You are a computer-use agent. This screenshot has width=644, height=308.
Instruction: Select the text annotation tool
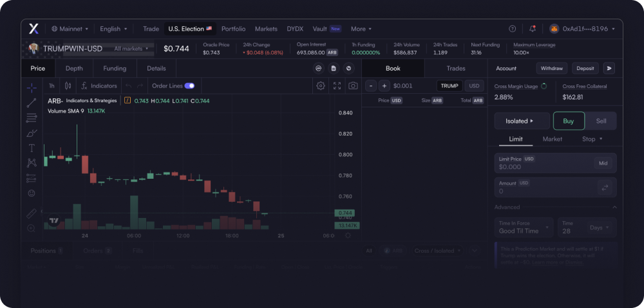coord(32,148)
